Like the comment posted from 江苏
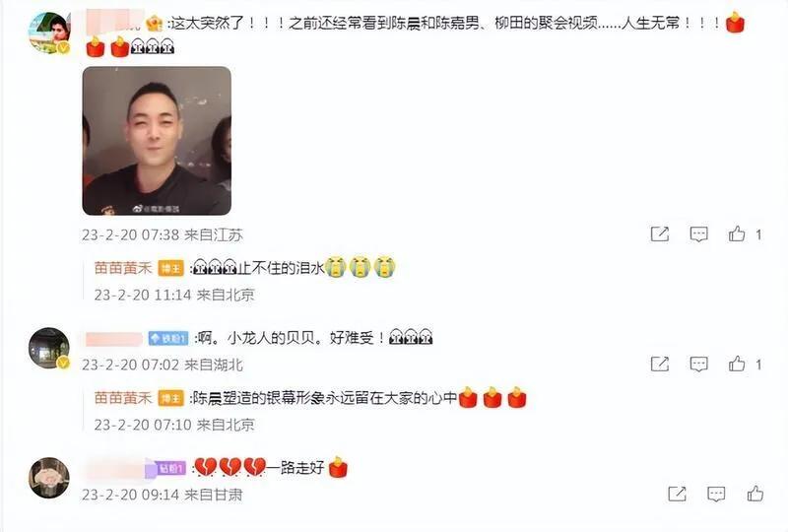788x532 pixels. coord(737,233)
